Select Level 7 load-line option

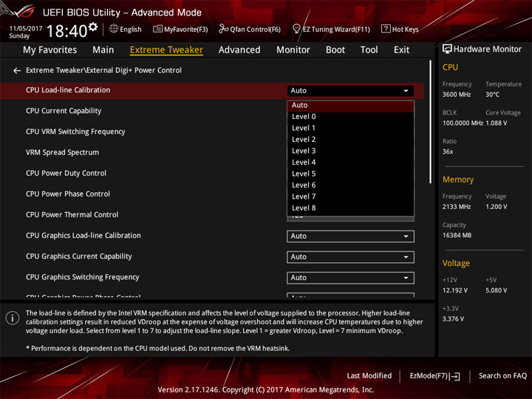click(350, 197)
